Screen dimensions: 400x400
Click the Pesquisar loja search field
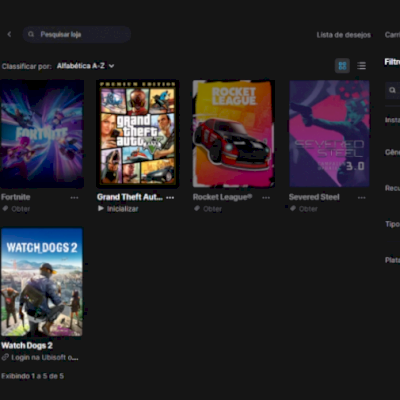(77, 34)
